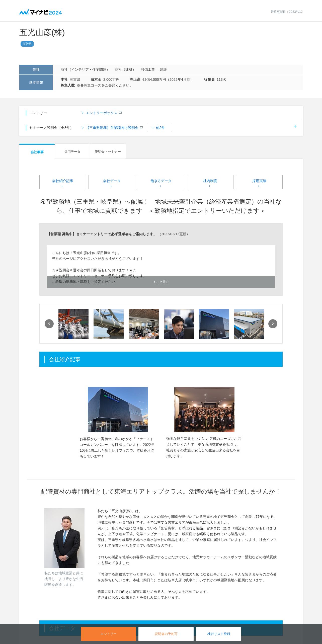Screen dimensions: 322x644
Task: Click the 従業員 113名 text
Action: pos(215,80)
